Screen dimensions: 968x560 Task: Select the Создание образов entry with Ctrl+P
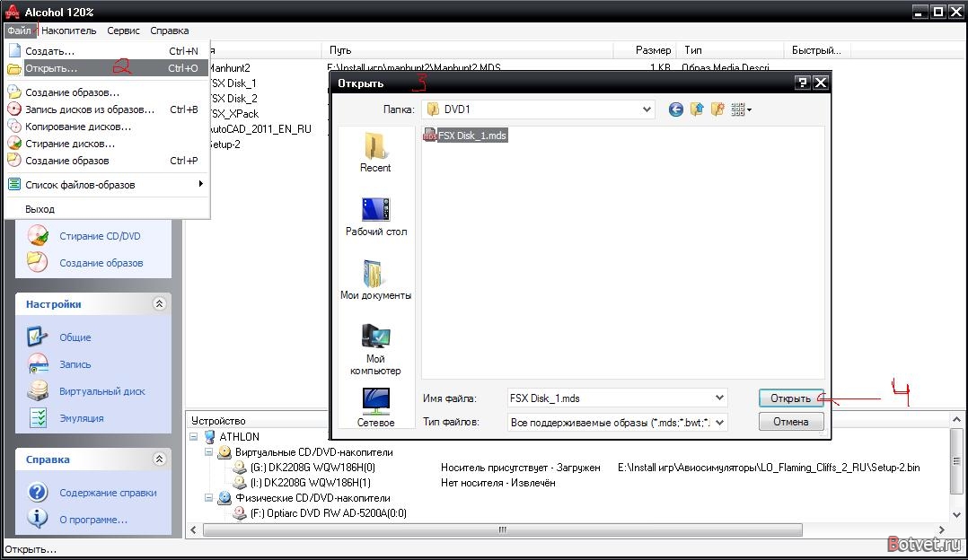click(107, 161)
